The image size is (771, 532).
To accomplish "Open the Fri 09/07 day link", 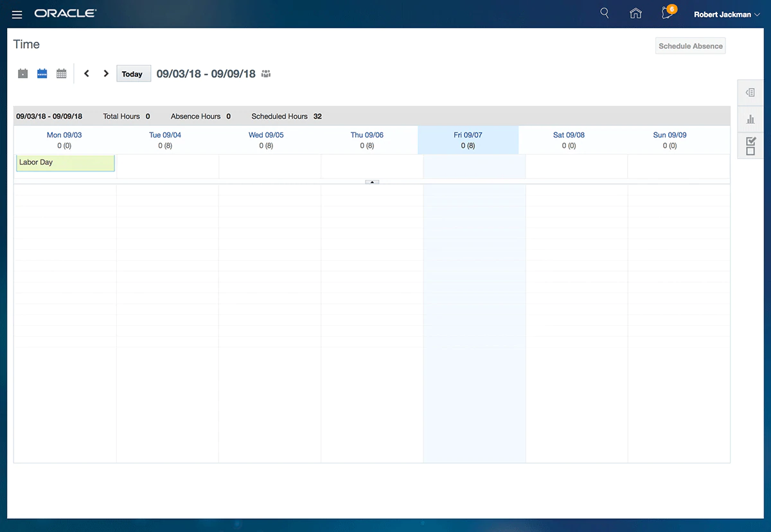I will point(468,135).
